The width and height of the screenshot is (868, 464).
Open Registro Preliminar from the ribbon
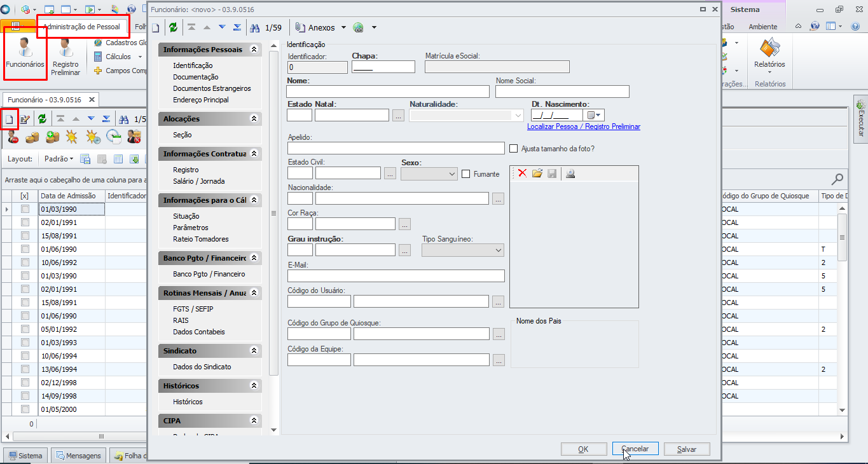click(x=65, y=57)
